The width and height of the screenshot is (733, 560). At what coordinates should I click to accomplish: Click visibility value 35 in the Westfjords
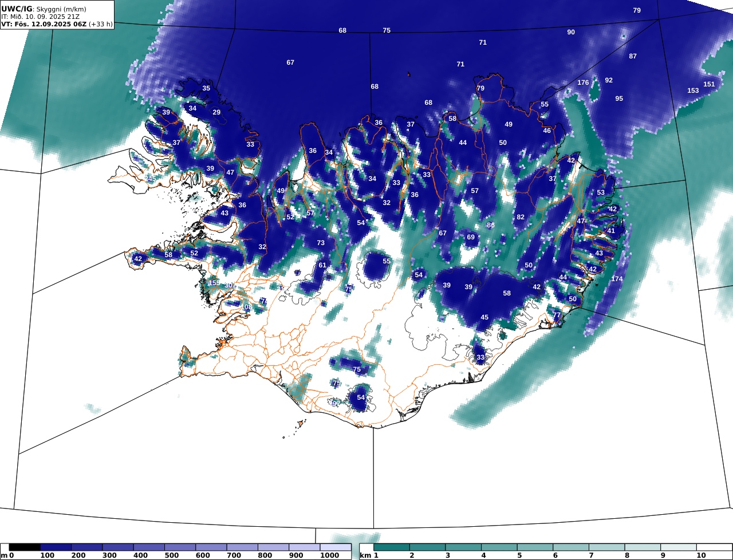206,88
